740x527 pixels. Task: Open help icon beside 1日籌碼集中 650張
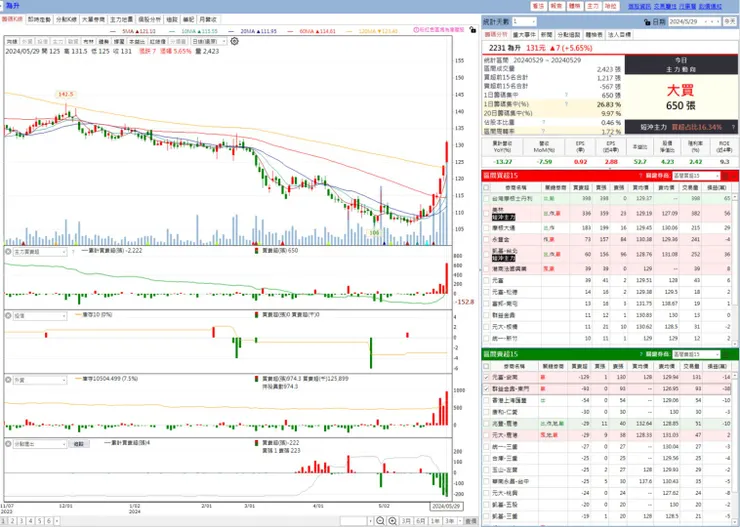pyautogui.click(x=566, y=95)
